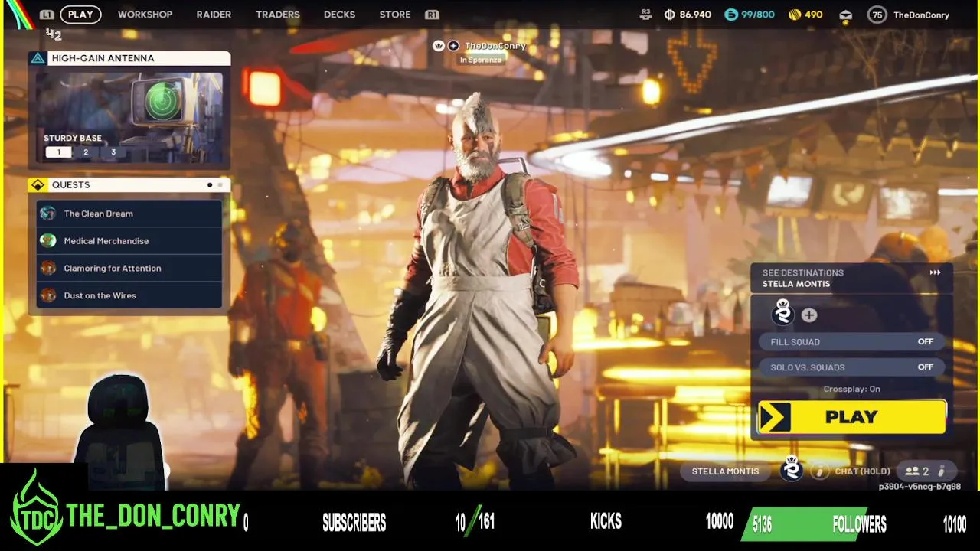This screenshot has width=980, height=551.
Task: Click the High-Gain Antenna triangle icon
Action: [x=38, y=58]
